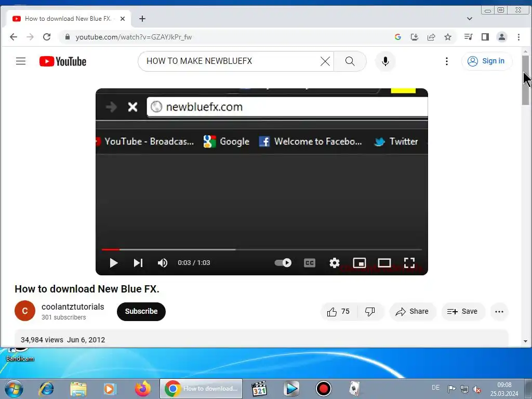The width and height of the screenshot is (532, 399).
Task: Bookmark this tab with the star
Action: (448, 37)
